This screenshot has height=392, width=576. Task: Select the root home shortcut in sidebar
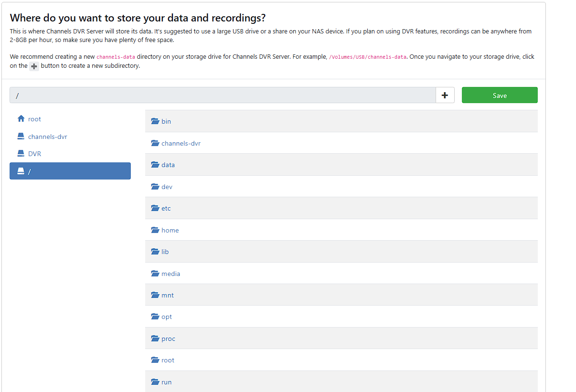click(34, 119)
